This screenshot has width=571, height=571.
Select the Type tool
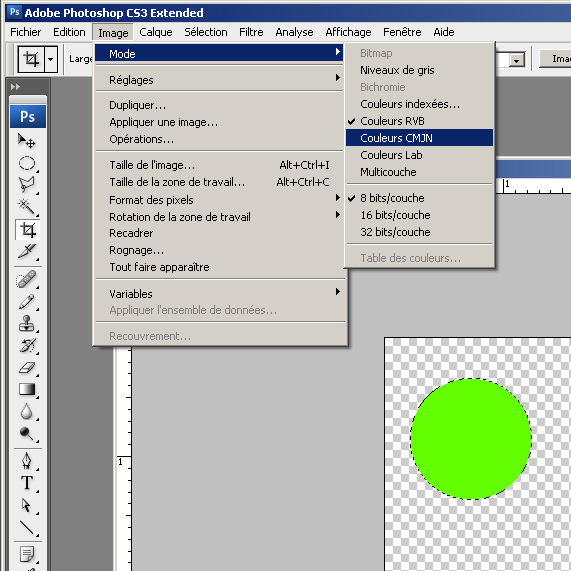(x=27, y=483)
